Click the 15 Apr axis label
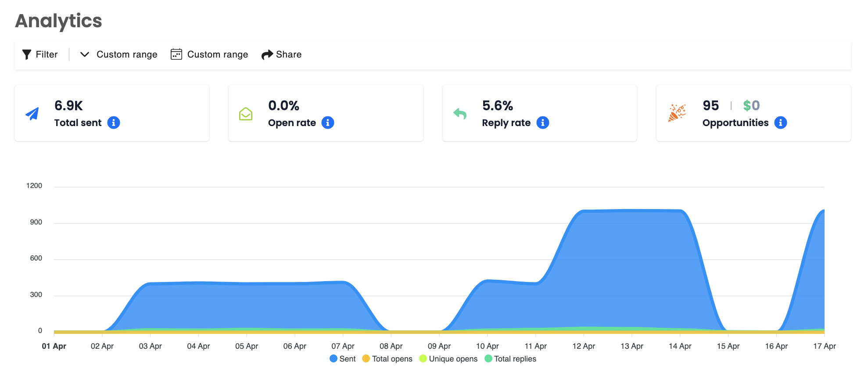Screen dimensions: 868x376 728,346
